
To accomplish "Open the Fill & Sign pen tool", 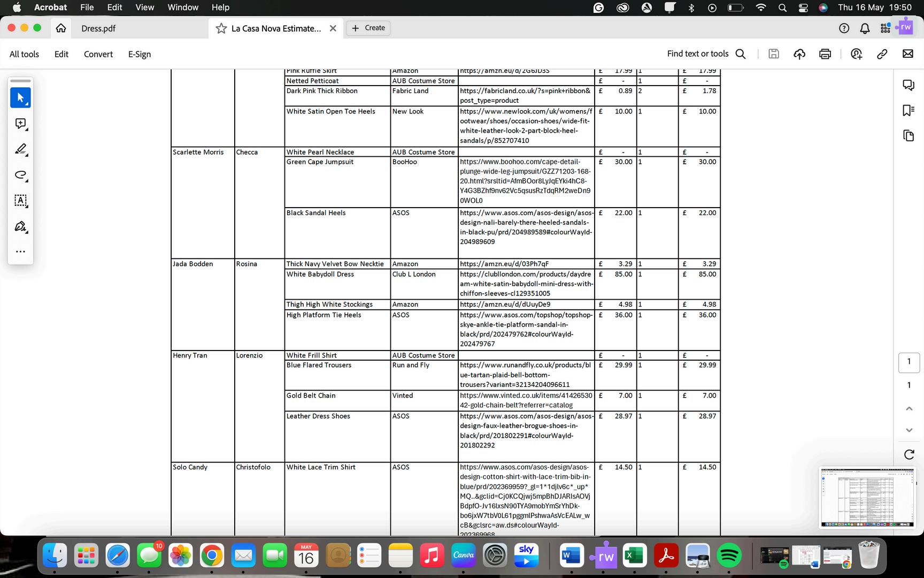I will click(20, 226).
